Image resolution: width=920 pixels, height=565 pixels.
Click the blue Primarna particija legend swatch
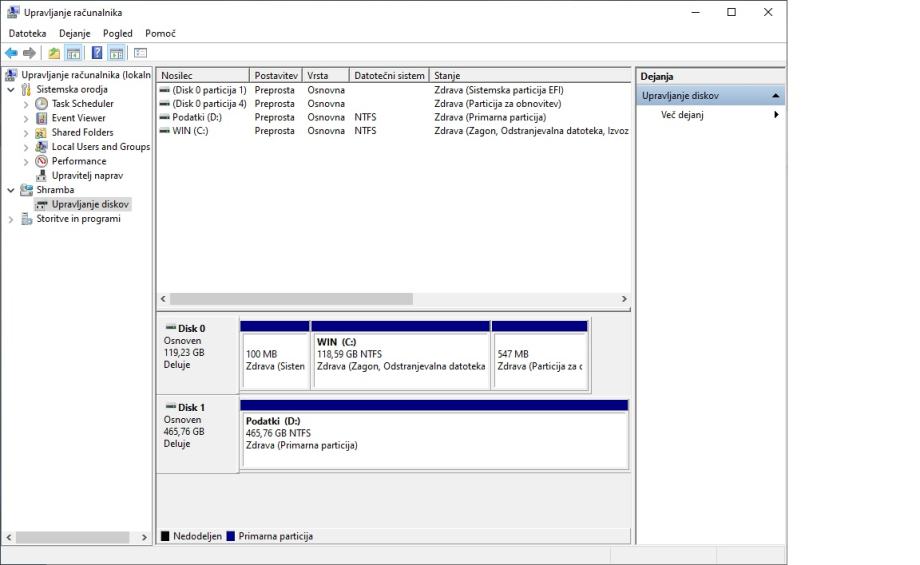[x=231, y=536]
